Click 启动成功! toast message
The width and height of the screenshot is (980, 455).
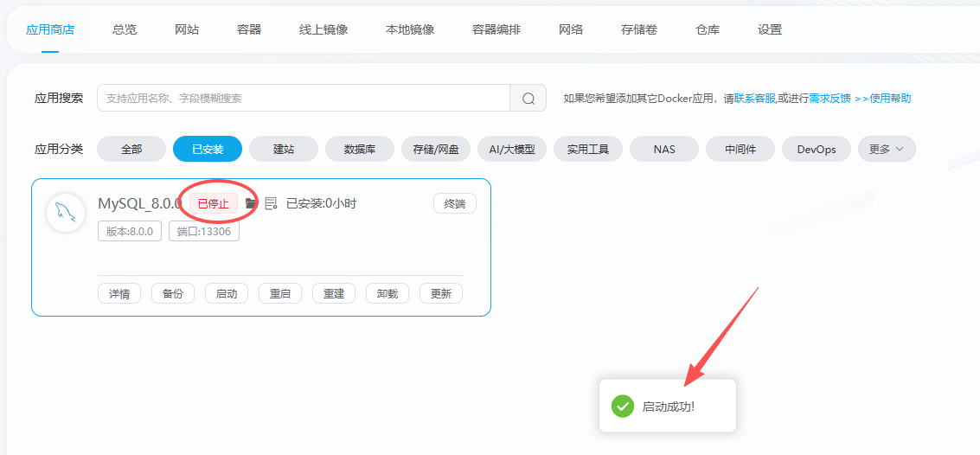(669, 407)
